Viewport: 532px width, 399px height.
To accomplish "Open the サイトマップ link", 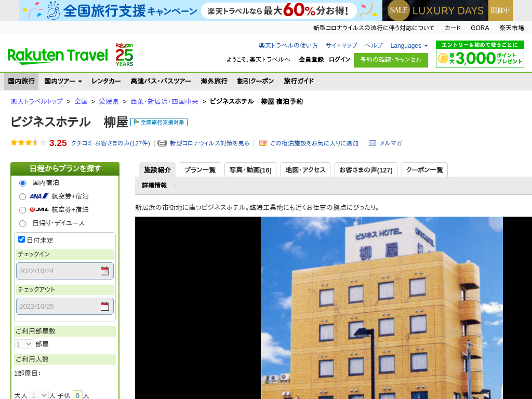I will click(341, 46).
